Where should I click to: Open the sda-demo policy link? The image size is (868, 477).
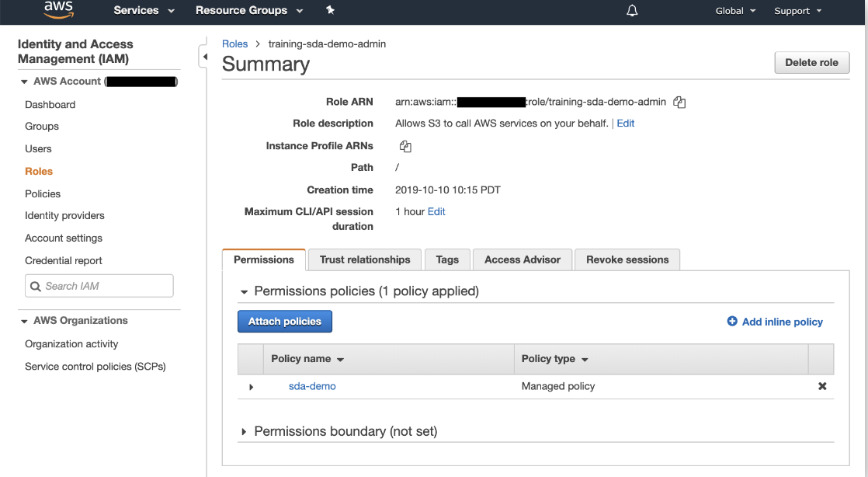pos(312,386)
